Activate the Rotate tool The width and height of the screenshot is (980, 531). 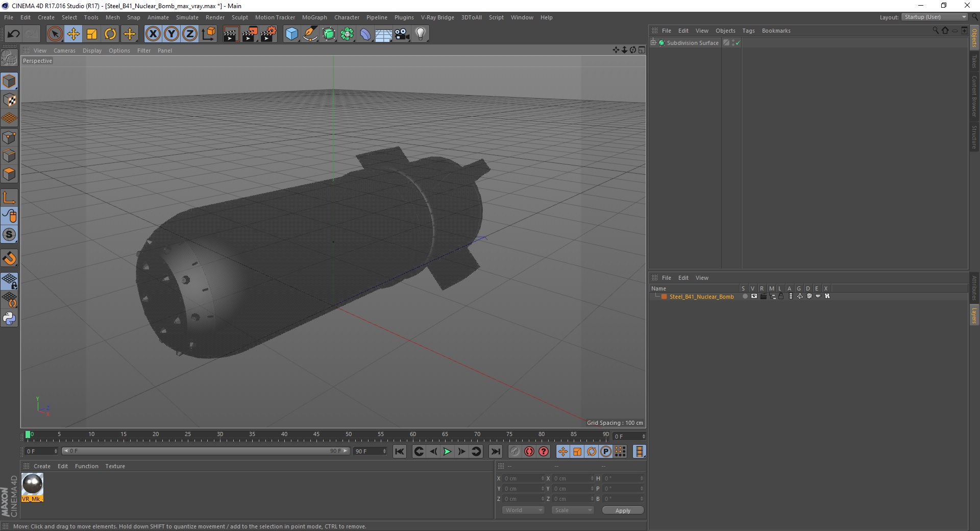click(110, 34)
